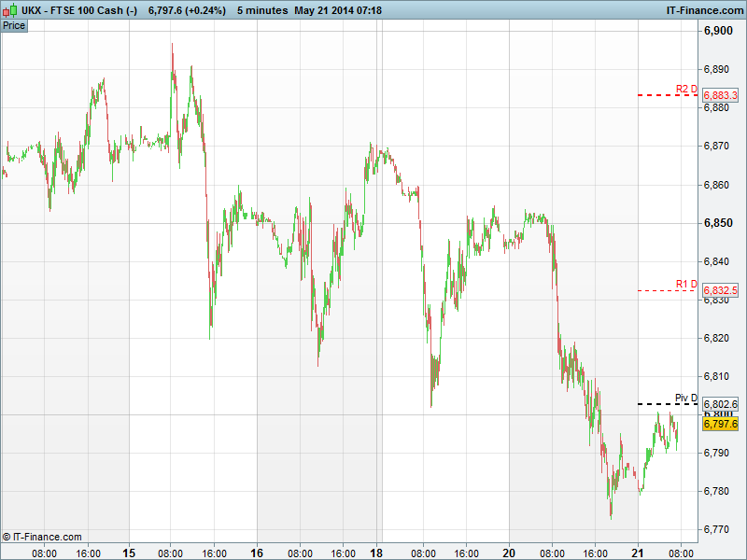Click the yellow 6,797.6 current price tag
Screen dimensions: 747x560
[x=720, y=424]
